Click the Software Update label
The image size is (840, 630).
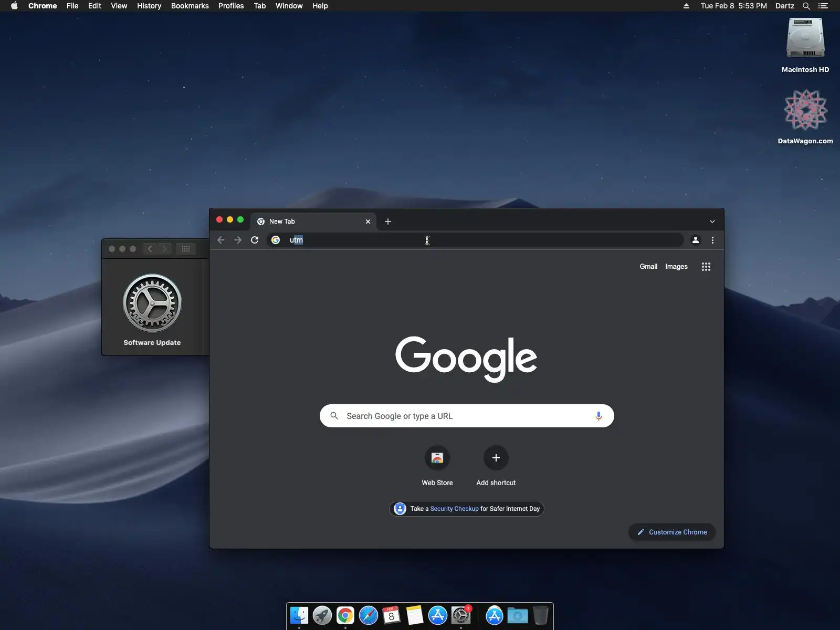(152, 342)
